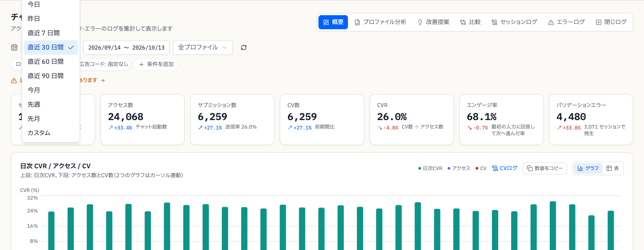Switch to the 改善提案 tab
The image size is (644, 250).
pos(433,22)
